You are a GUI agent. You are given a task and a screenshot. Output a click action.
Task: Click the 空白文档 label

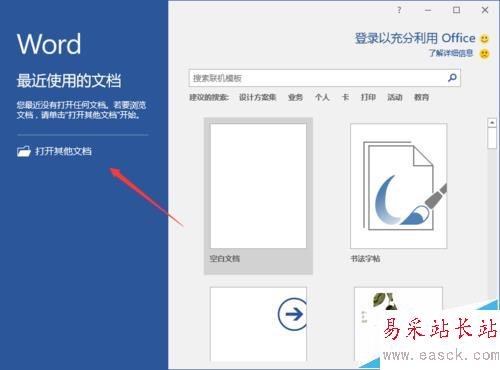coord(225,259)
